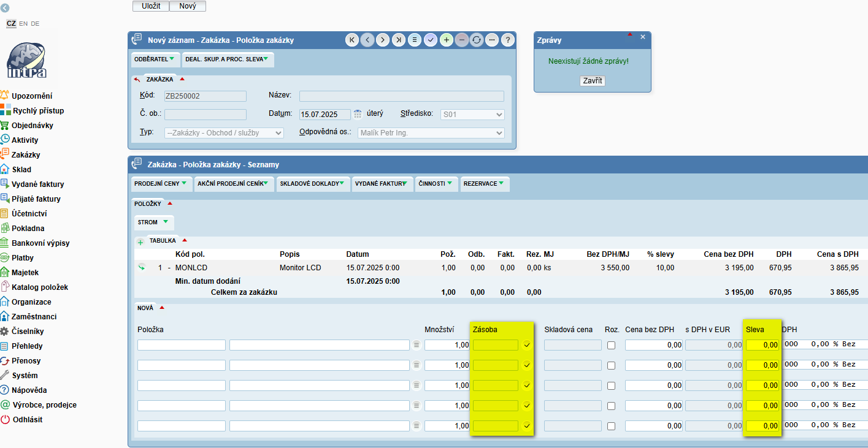
Task: Tick the Roz. checkbox in first new row
Action: click(x=611, y=346)
